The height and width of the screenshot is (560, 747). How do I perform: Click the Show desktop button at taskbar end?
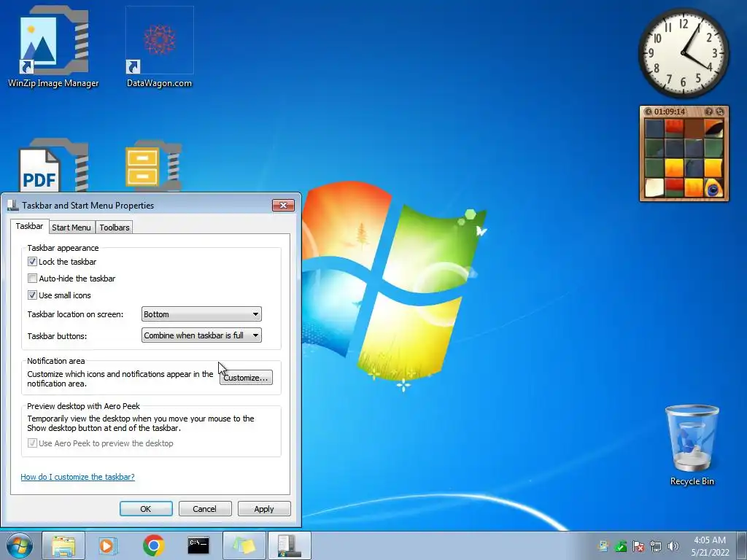742,545
